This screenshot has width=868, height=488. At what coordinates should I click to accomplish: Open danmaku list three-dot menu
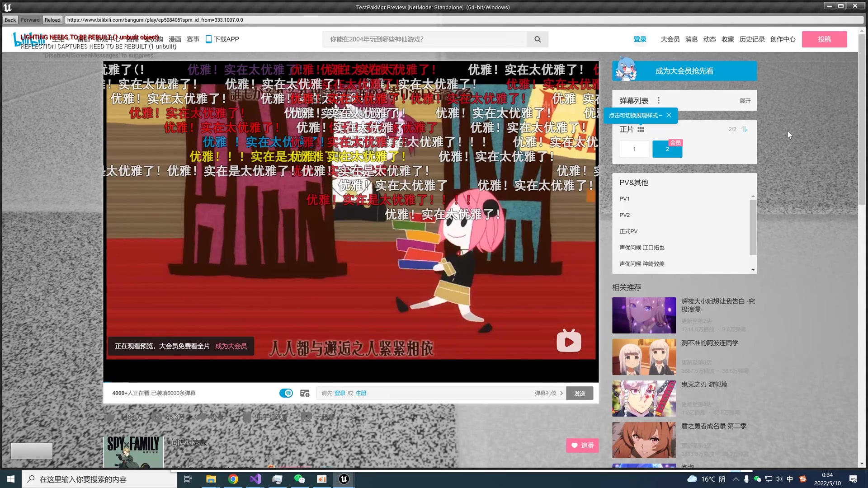coord(658,100)
